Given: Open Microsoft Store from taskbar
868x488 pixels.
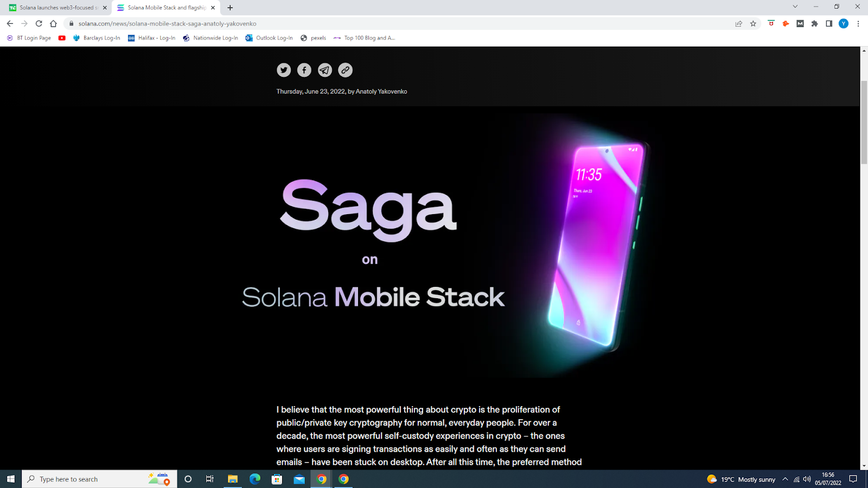Looking at the screenshot, I should coord(277,479).
